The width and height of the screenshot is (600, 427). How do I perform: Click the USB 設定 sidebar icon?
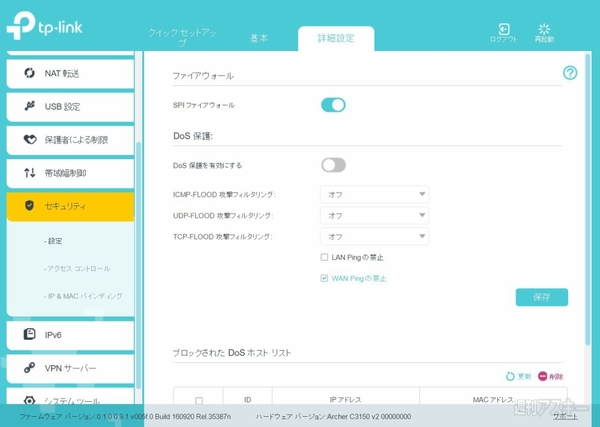(x=29, y=106)
